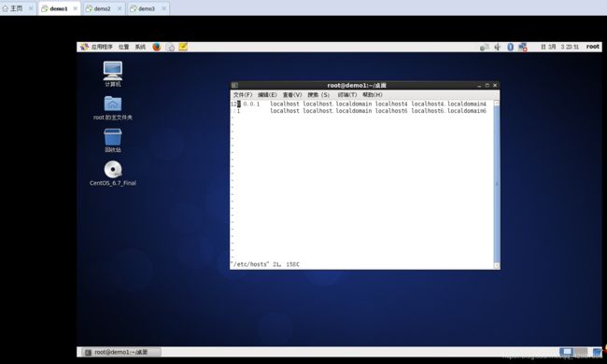Open the terminal 查看(V) menu
607x364 pixels.
[x=292, y=95]
